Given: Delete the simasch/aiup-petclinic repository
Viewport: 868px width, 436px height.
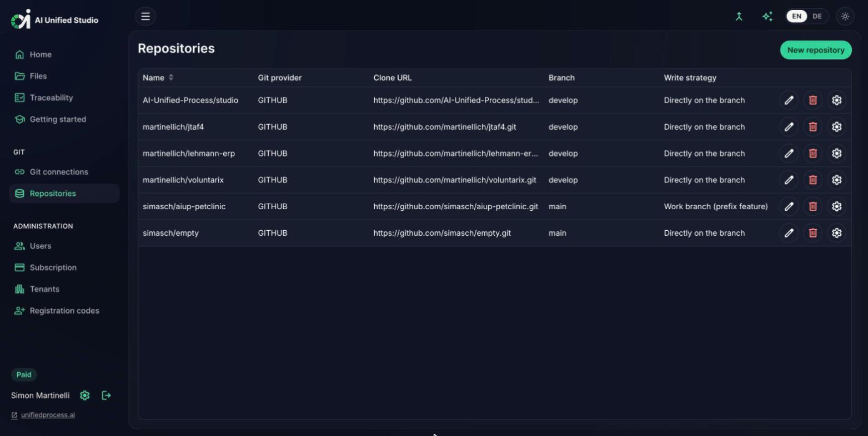Looking at the screenshot, I should (x=812, y=206).
